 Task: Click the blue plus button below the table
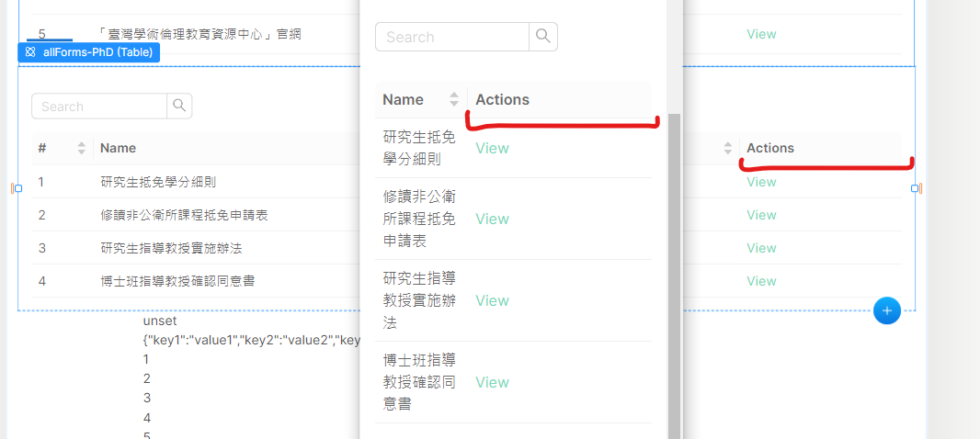pos(886,311)
